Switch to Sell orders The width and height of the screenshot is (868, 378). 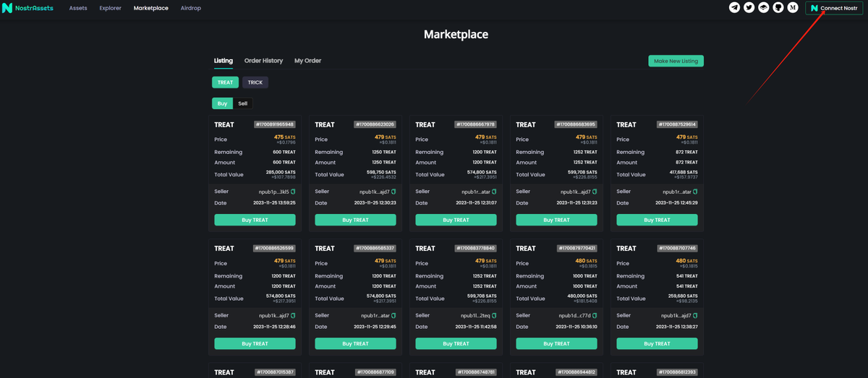tap(243, 103)
